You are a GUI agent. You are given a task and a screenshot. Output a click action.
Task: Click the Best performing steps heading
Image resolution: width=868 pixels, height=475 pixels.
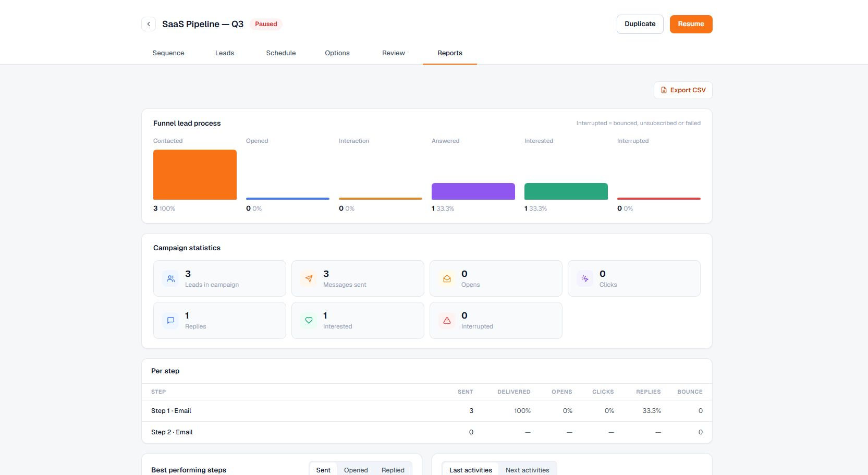[x=189, y=470]
